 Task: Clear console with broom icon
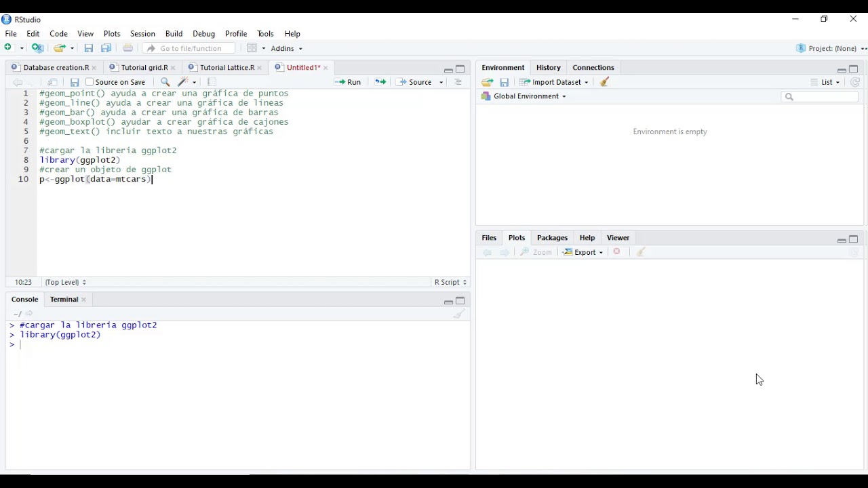pos(459,314)
